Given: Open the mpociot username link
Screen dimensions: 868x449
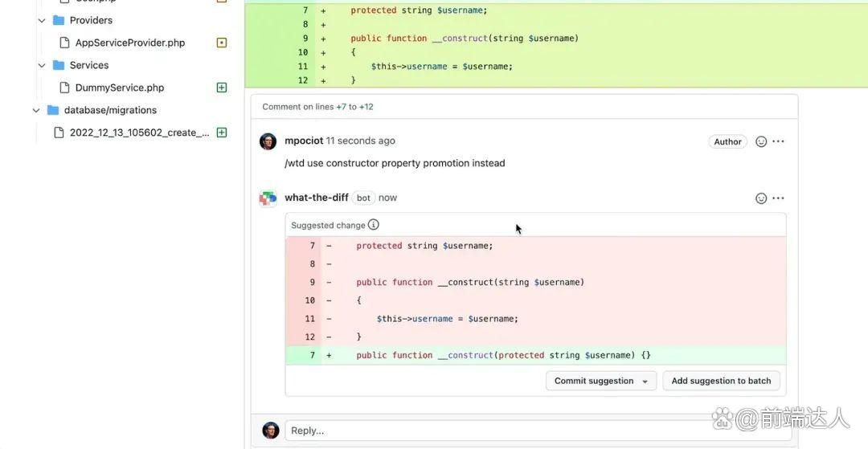Looking at the screenshot, I should 304,141.
